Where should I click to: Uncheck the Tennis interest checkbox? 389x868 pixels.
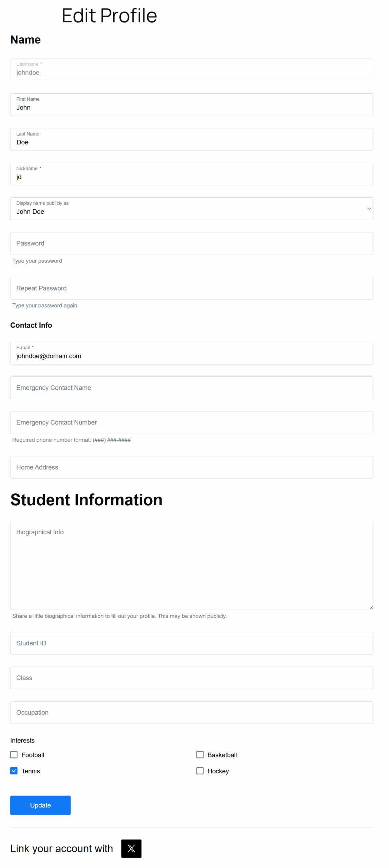(14, 770)
